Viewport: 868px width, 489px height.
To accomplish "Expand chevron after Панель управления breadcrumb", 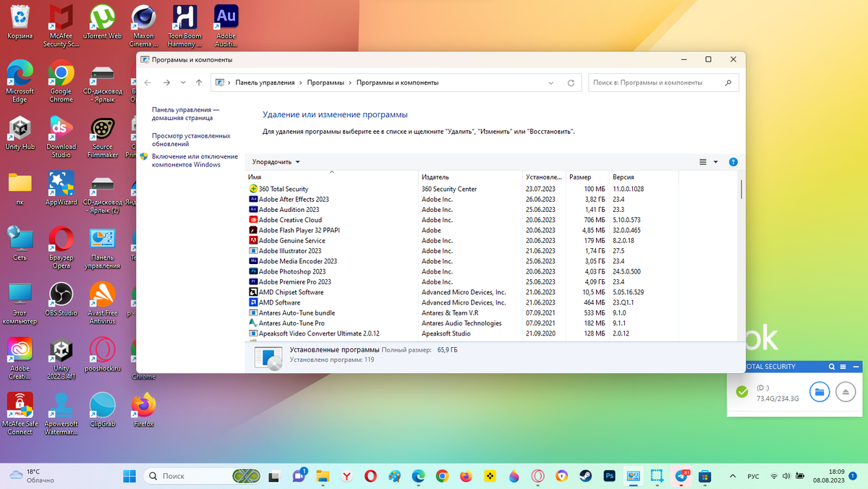I will click(301, 82).
